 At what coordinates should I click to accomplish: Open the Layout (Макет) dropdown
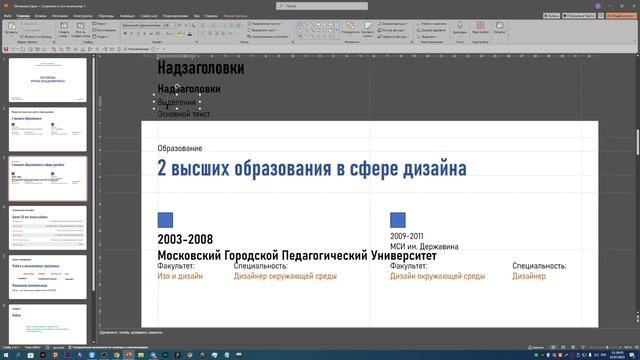pos(100,24)
